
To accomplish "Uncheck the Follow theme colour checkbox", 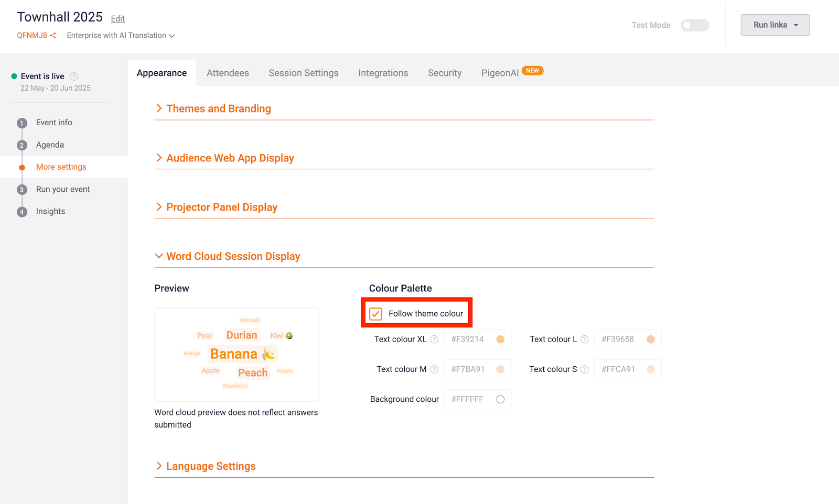I will (x=375, y=314).
